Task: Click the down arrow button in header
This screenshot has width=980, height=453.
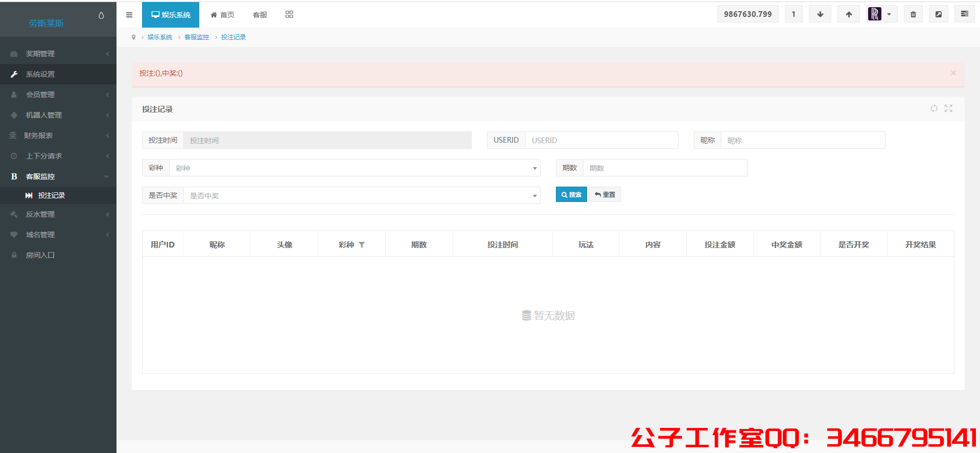Action: 820,14
